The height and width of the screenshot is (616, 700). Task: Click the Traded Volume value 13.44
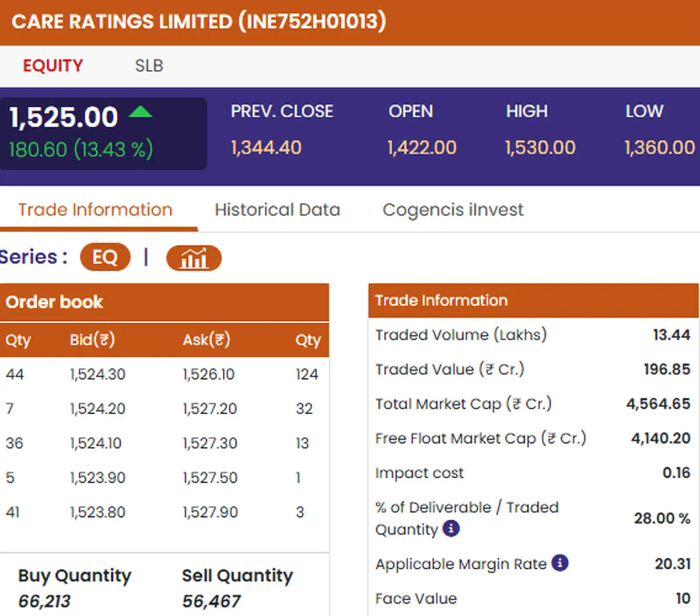pyautogui.click(x=671, y=334)
